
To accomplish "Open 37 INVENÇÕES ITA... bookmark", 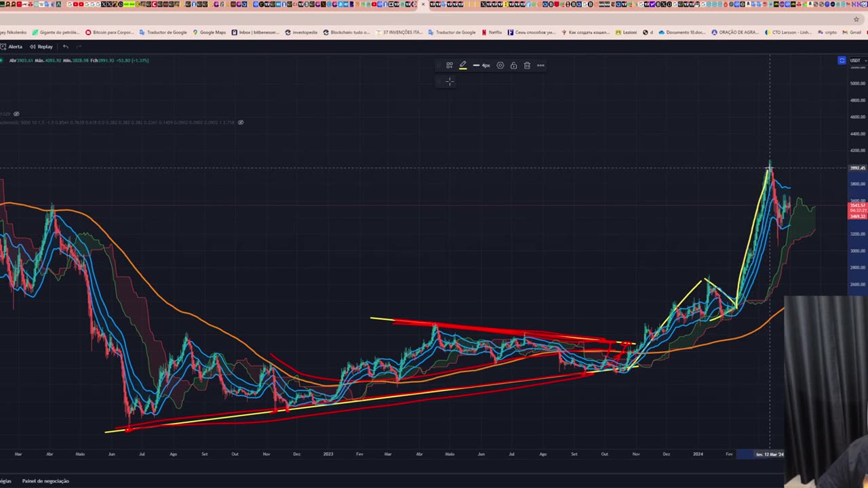I will [x=399, y=33].
